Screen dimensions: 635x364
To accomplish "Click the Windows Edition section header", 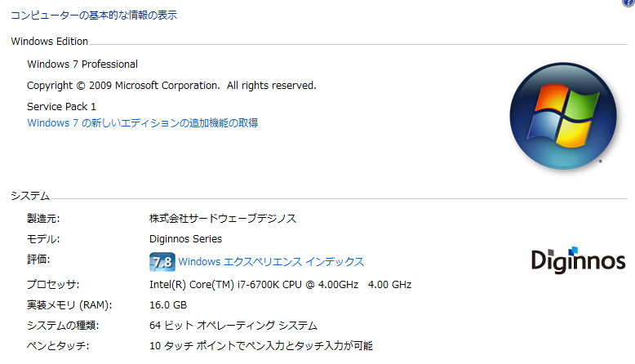I will click(x=50, y=42).
